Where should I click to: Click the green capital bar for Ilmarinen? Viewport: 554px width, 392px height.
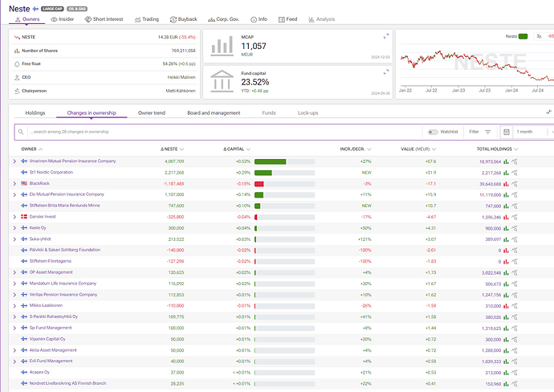[270, 161]
